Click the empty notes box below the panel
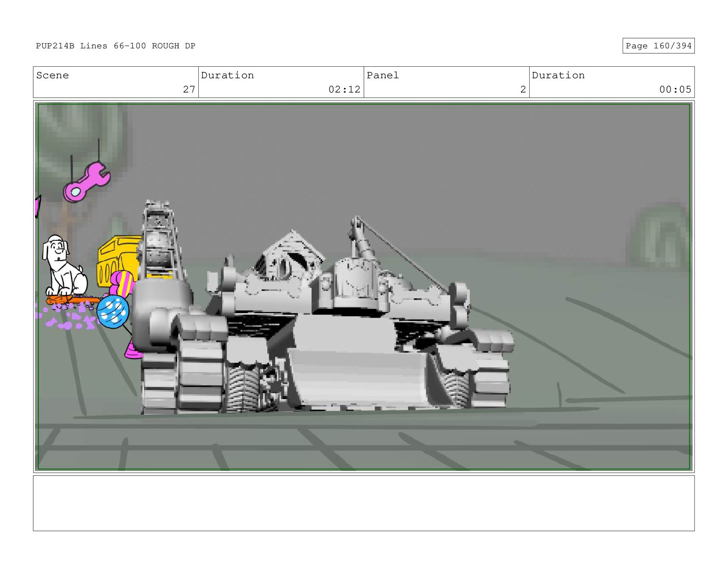 coord(364,503)
